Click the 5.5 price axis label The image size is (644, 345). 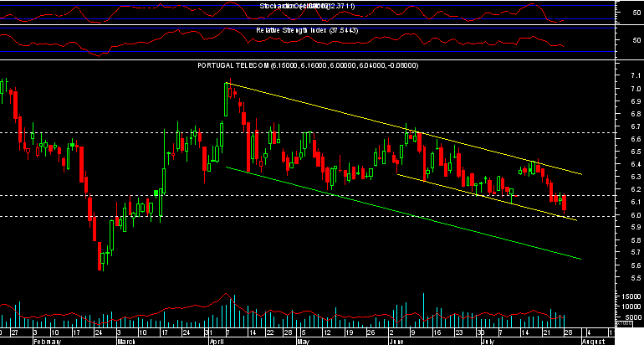(x=635, y=278)
